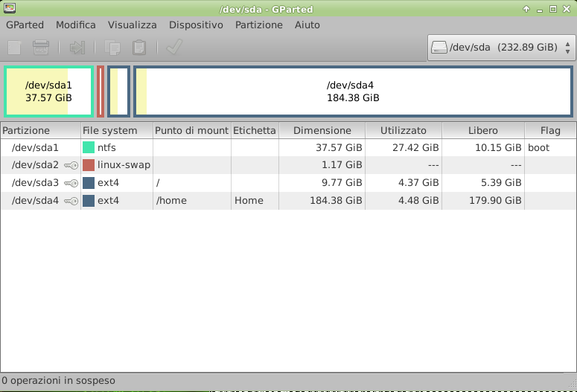The width and height of the screenshot is (577, 392).
Task: Click the window menu icon in the title bar
Action: click(9, 9)
